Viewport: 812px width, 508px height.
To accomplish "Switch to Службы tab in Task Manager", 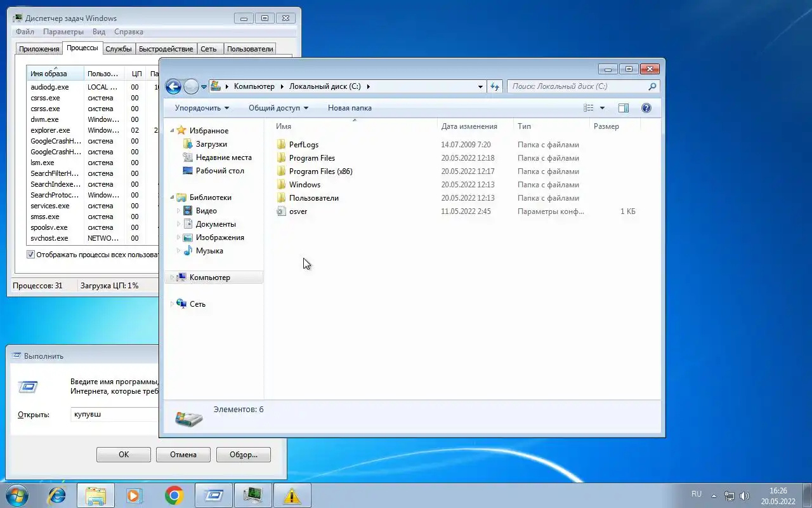I will coord(119,49).
